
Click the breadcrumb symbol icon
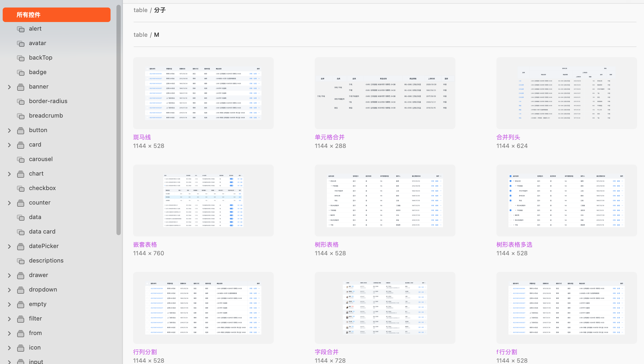21,116
